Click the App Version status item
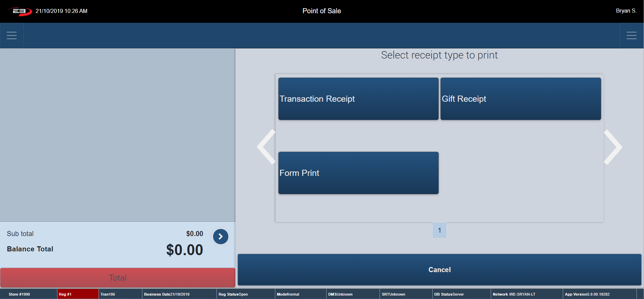Viewport: 644px width, 299px height. 599,294
